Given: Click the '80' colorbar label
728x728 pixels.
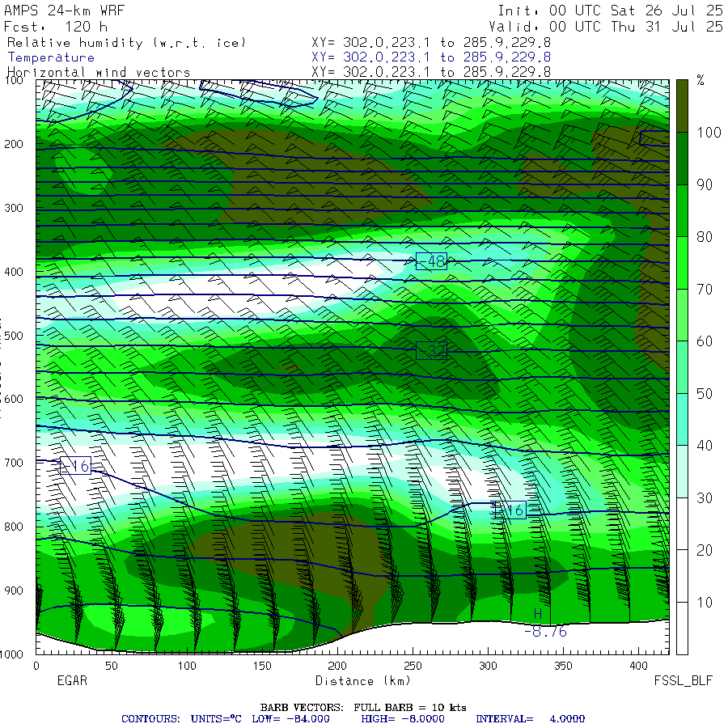Looking at the screenshot, I should [705, 237].
